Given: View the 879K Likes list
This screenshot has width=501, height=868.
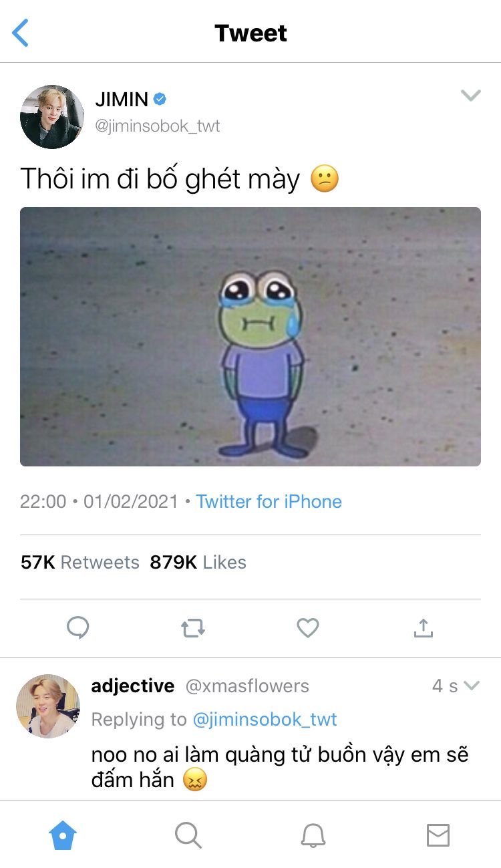Looking at the screenshot, I should point(198,563).
